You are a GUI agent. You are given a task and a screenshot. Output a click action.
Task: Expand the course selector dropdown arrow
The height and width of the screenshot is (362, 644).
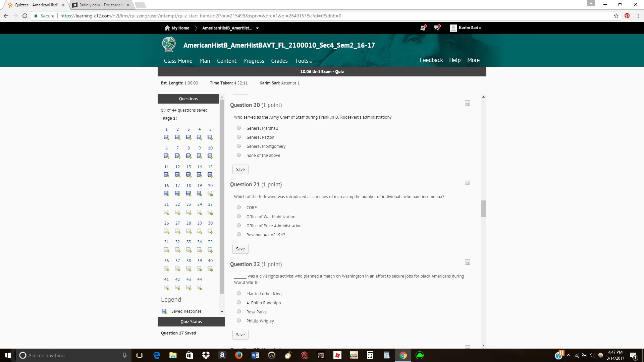coord(257,28)
